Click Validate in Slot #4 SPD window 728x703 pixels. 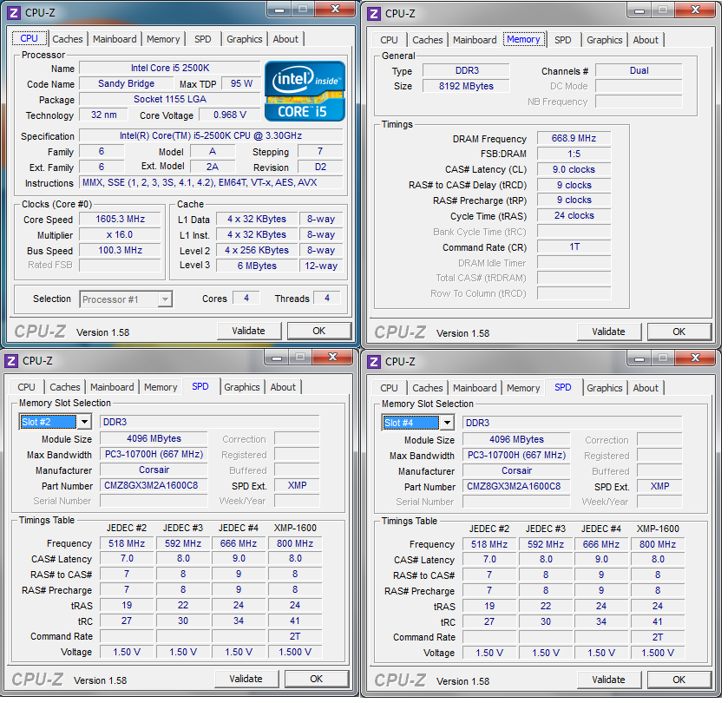tap(608, 680)
